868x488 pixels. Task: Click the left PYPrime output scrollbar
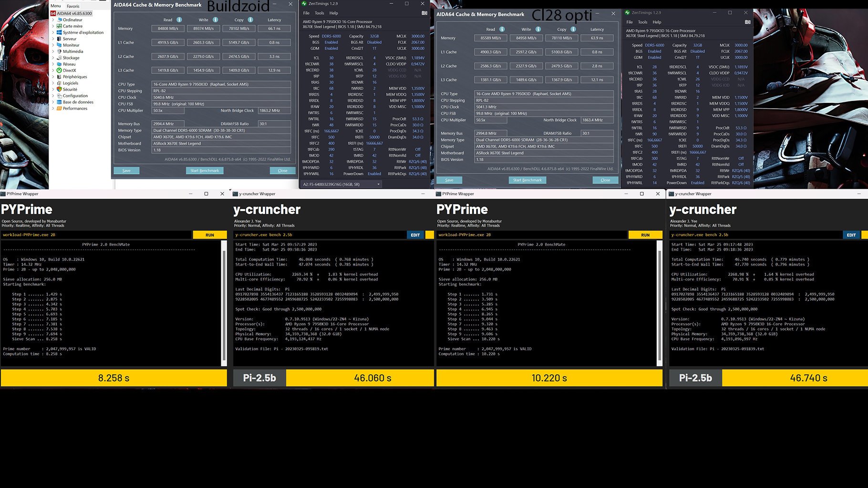[x=224, y=304]
